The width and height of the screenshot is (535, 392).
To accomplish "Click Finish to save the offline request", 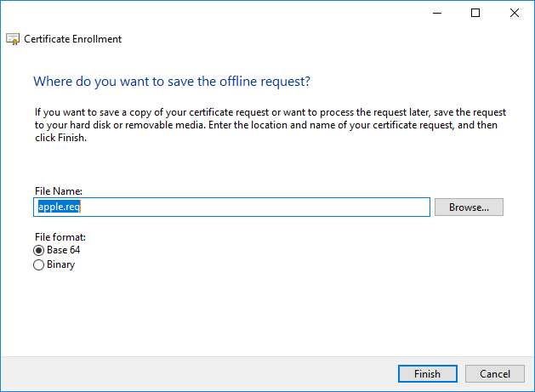I will click(x=428, y=373).
